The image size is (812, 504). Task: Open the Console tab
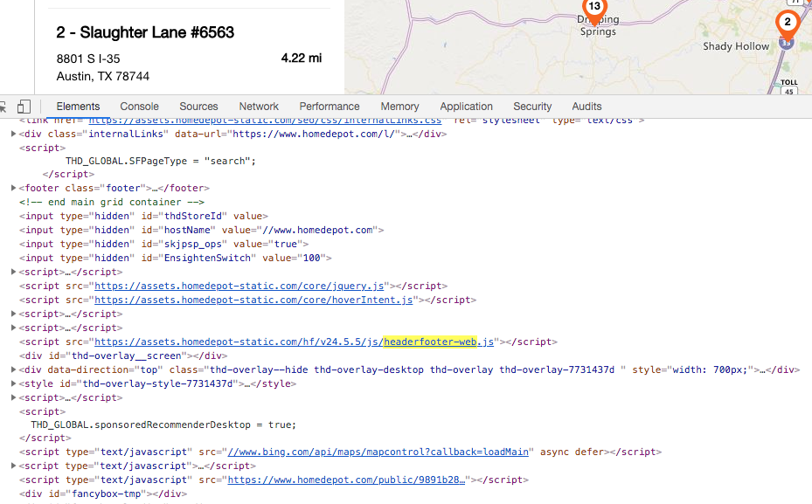[139, 107]
